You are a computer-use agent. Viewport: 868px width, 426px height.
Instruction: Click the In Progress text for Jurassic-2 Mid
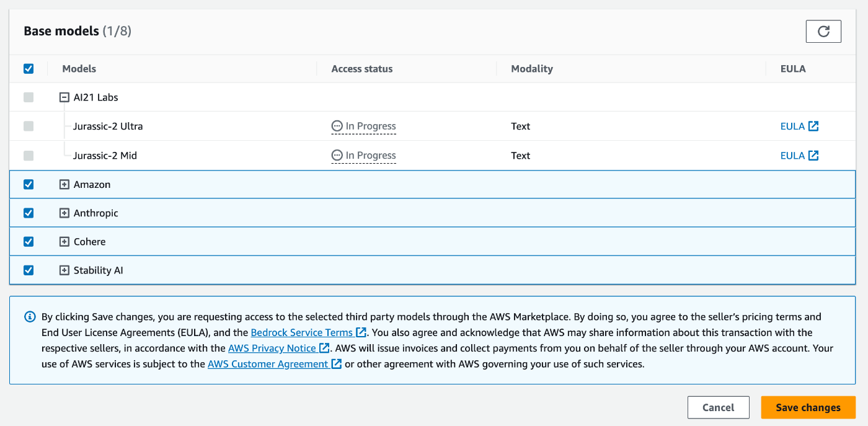coord(371,155)
